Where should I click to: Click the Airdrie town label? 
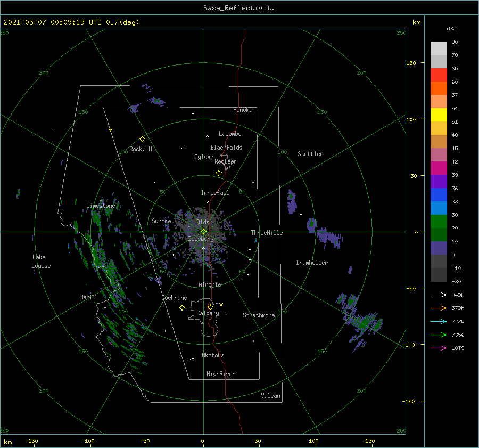210,284
